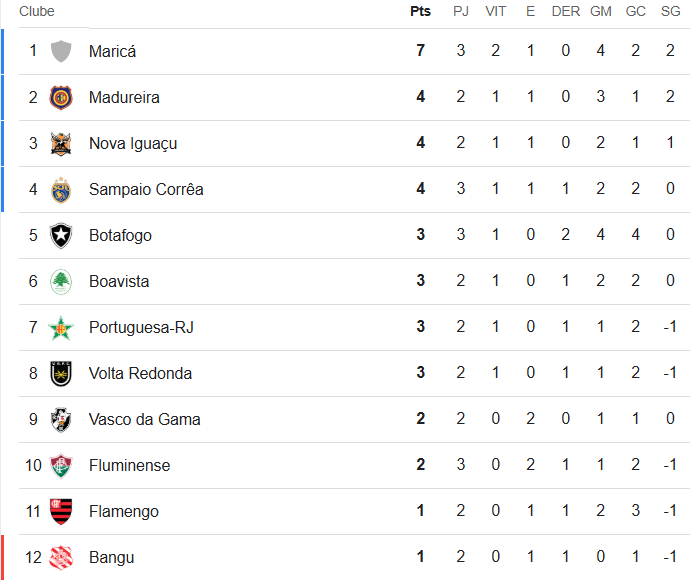Click the Vasco da Gama crest
690x580 pixels.
tap(61, 419)
